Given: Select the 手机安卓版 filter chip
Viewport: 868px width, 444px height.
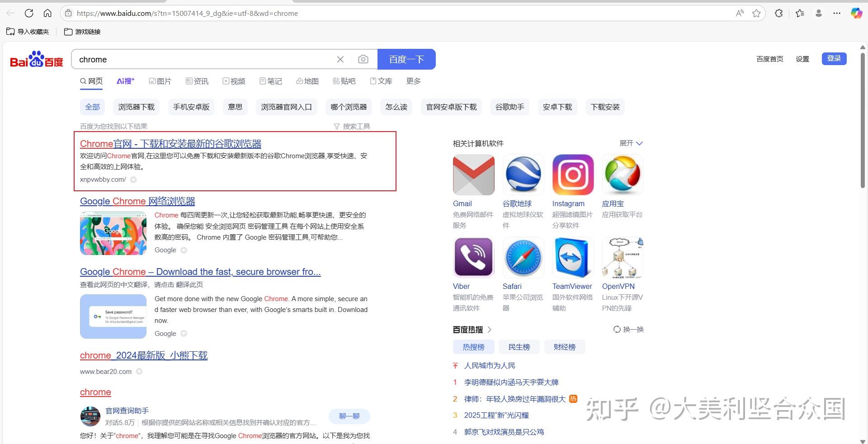Looking at the screenshot, I should point(191,107).
